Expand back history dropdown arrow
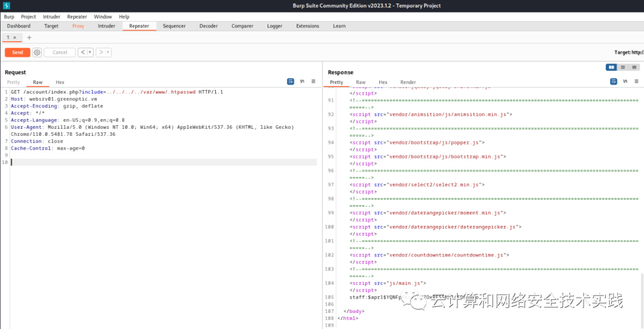 90,52
